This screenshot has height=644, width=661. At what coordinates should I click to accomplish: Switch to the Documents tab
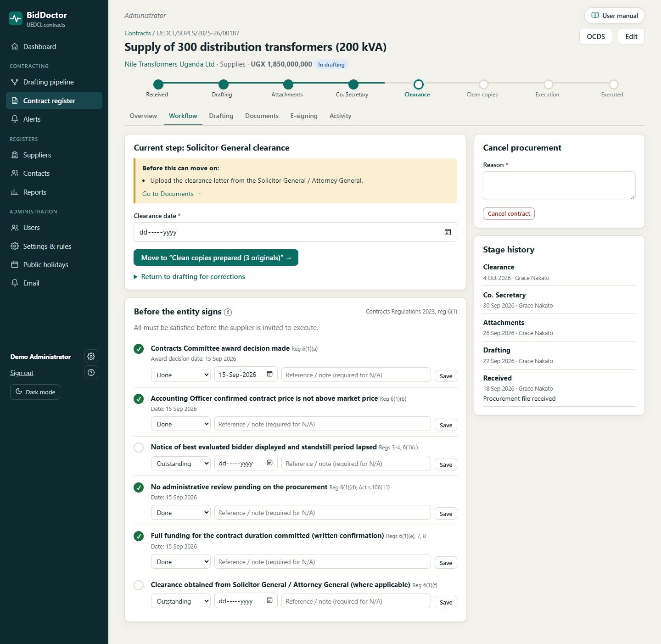click(x=262, y=116)
